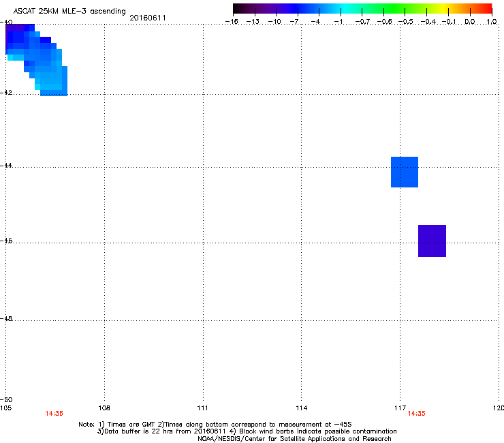
Task: Click the -10 color scale label
Action: click(x=274, y=22)
